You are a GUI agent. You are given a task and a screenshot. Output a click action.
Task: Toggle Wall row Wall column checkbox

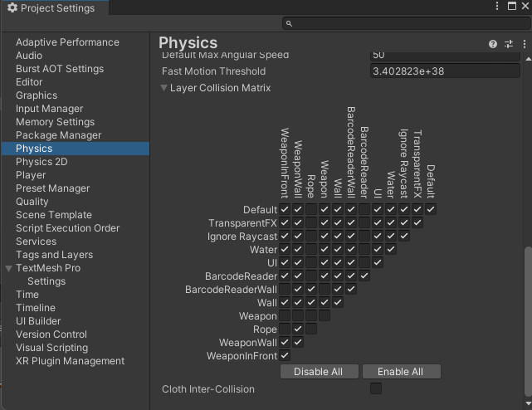(x=338, y=302)
